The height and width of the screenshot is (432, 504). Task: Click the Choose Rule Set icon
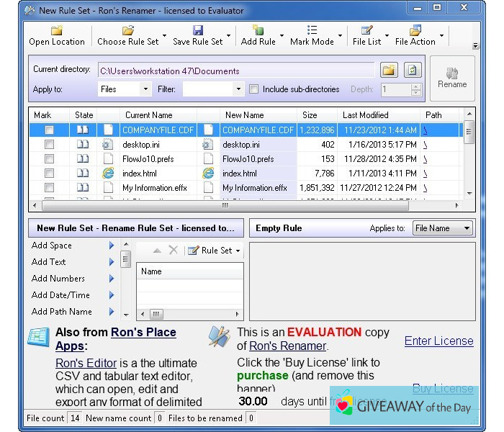pyautogui.click(x=127, y=30)
